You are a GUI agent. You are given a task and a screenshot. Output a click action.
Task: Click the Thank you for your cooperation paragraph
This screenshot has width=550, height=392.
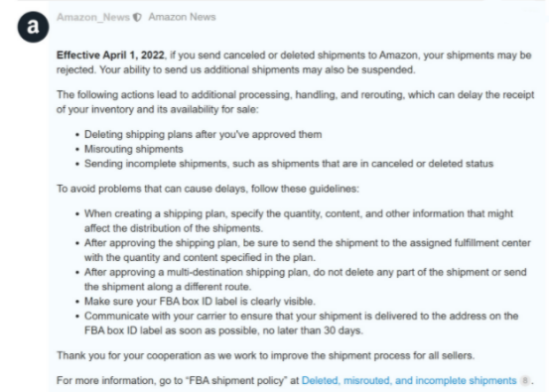[265, 355]
